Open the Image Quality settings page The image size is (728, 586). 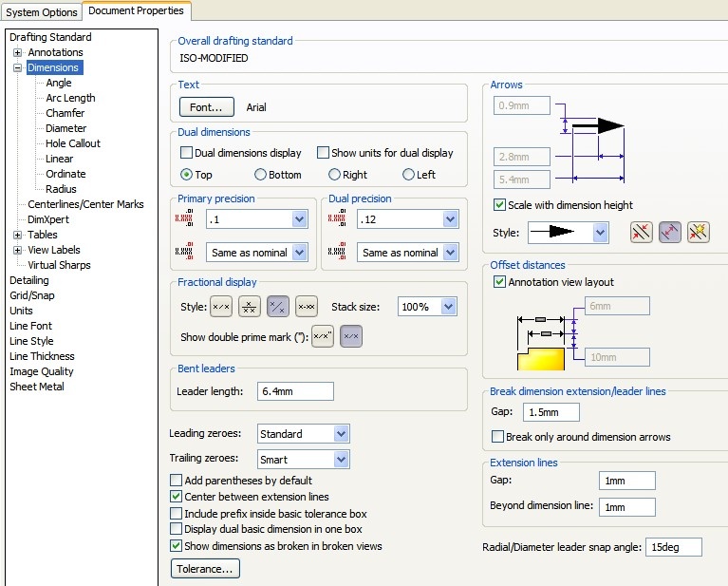(x=42, y=371)
